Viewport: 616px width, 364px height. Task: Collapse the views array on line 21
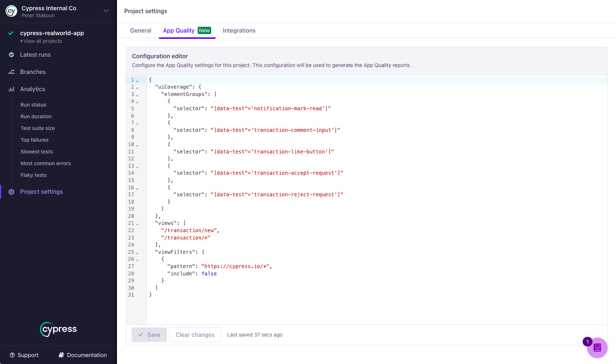(137, 224)
